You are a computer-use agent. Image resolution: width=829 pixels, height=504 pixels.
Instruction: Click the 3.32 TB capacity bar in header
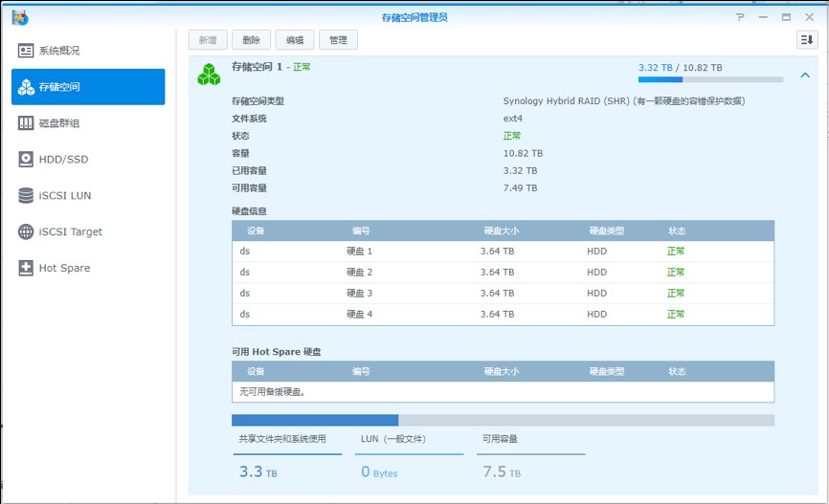pos(710,80)
